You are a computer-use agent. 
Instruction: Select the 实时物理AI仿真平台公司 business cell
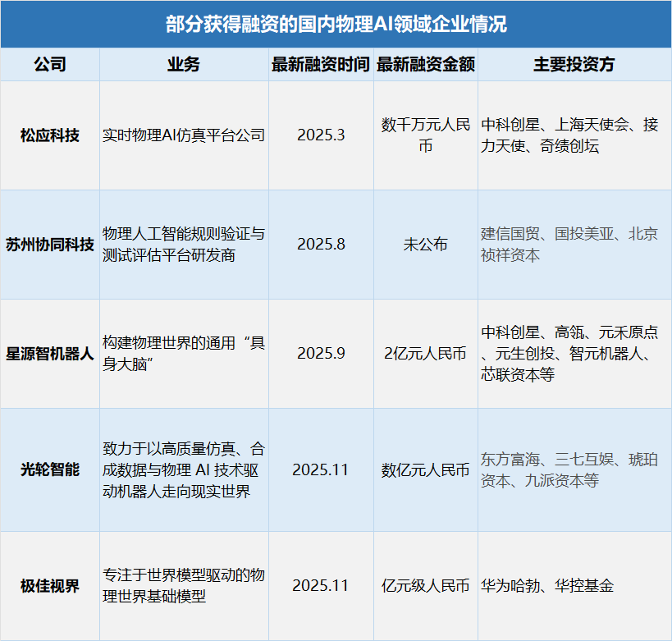184,135
